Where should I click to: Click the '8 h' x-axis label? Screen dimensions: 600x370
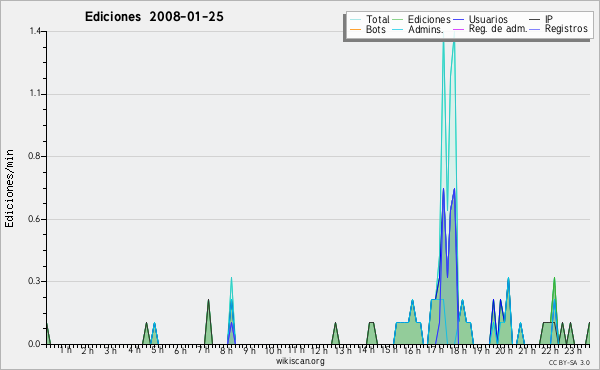pos(226,350)
